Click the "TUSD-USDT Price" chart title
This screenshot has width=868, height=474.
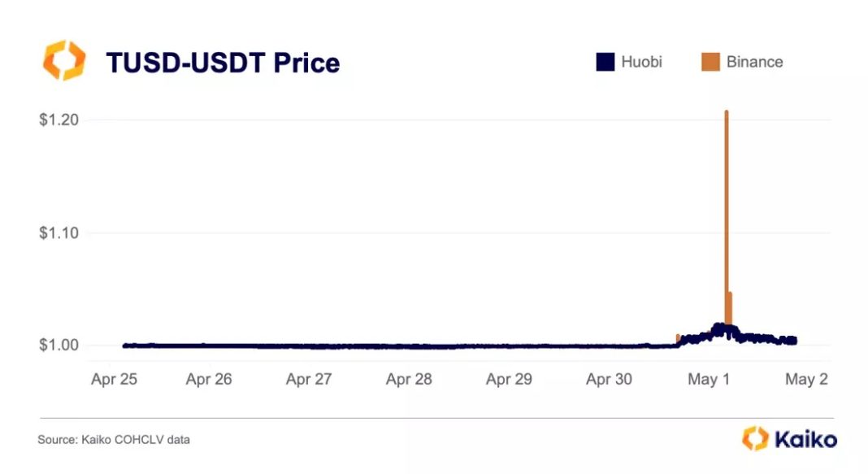[223, 62]
